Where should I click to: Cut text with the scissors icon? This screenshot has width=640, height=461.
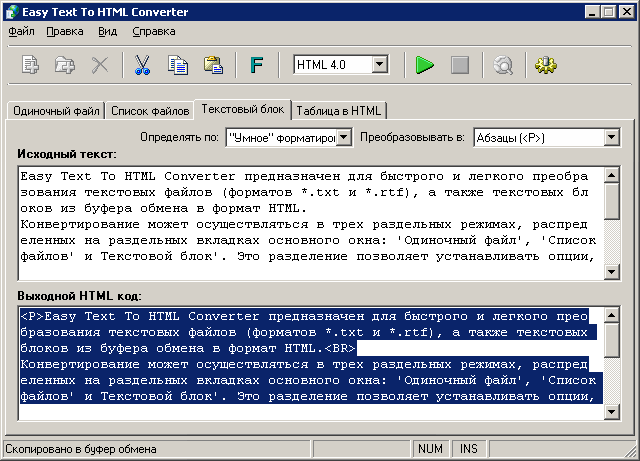(x=142, y=65)
